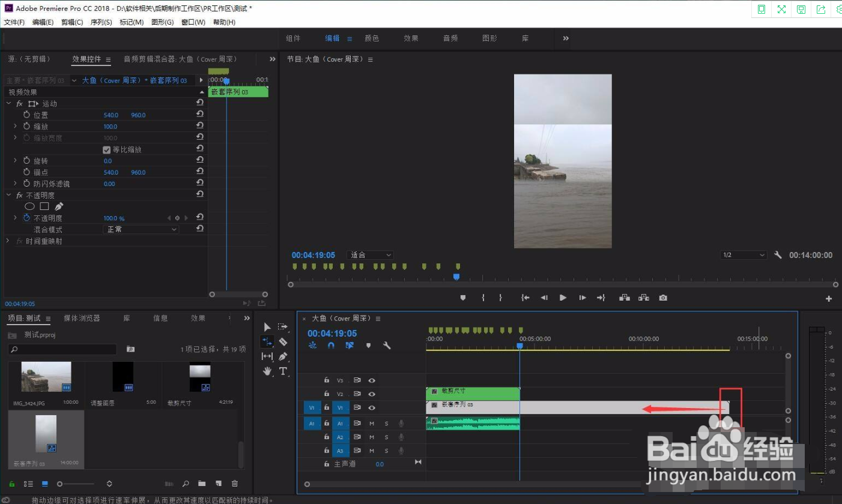
Task: Hide track V2 with its eye icon
Action: click(x=372, y=394)
